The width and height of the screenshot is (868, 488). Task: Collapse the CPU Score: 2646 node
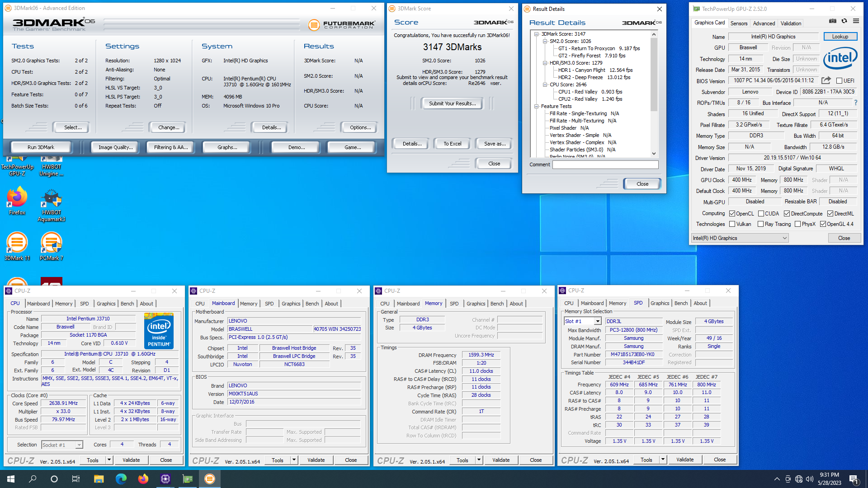[x=545, y=84]
